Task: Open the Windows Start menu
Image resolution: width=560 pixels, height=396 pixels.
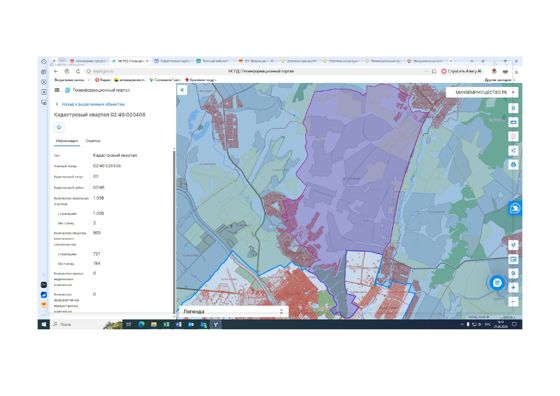Action: 44,324
